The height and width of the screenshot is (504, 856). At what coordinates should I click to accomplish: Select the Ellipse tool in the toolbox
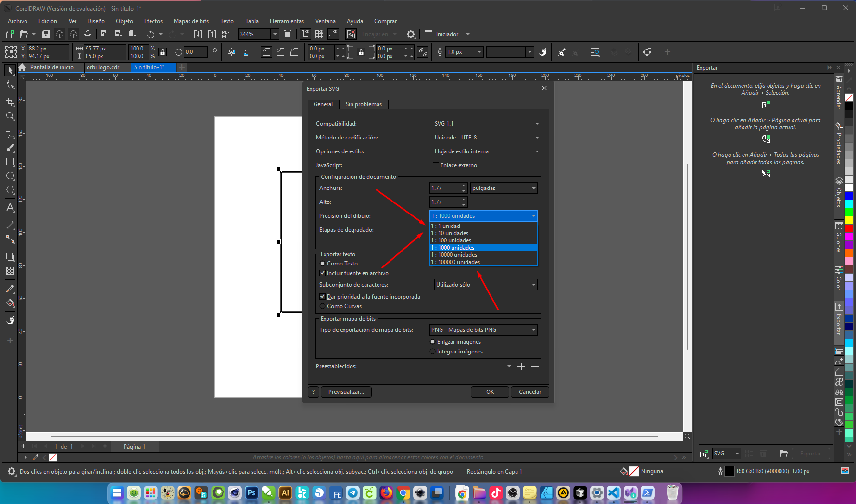click(x=10, y=176)
